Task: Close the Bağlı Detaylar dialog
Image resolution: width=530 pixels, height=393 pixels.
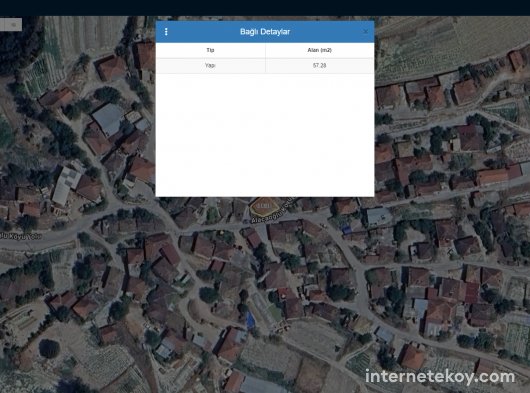Action: pyautogui.click(x=365, y=31)
